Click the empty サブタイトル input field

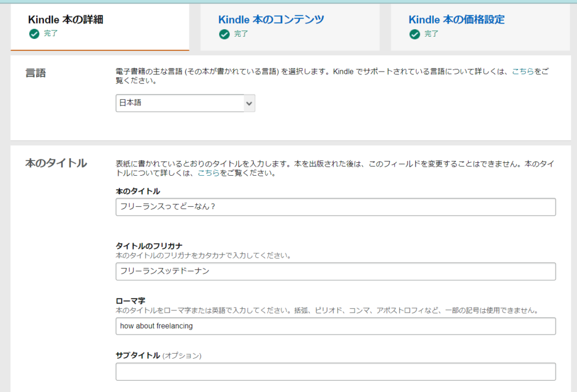tap(336, 371)
